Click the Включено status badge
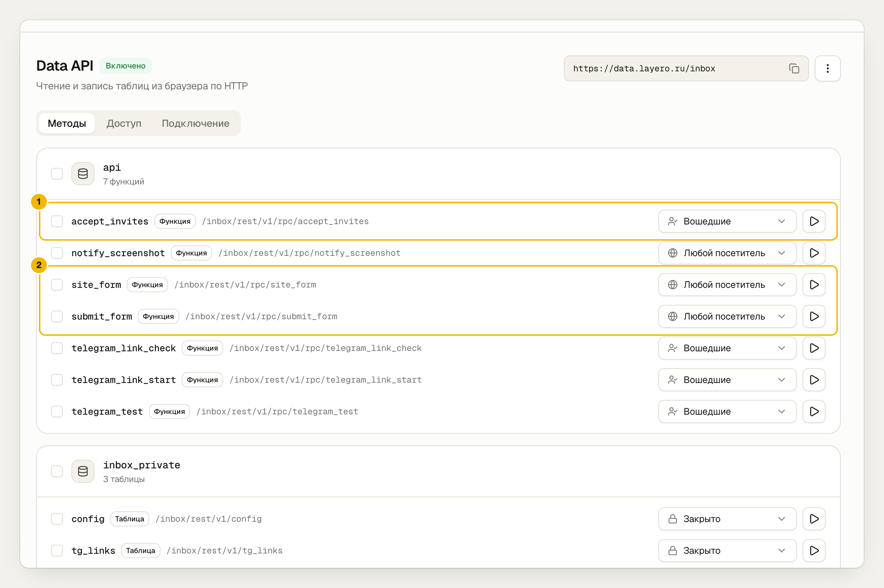This screenshot has width=884, height=588. [125, 66]
